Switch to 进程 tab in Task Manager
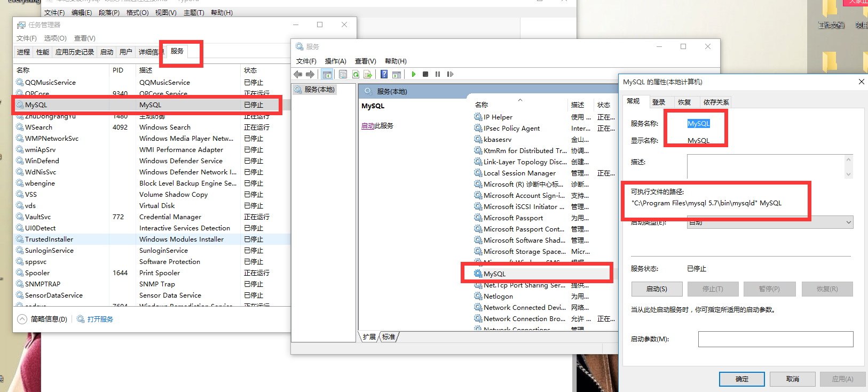 [x=23, y=52]
